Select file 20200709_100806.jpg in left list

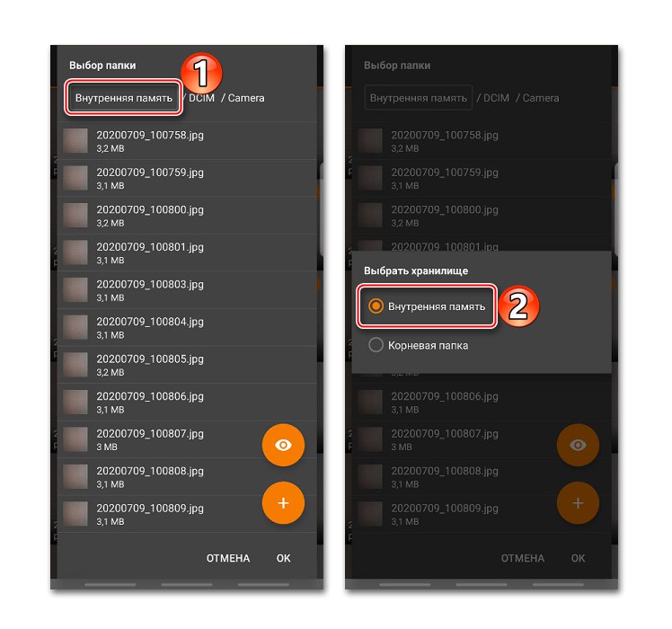[x=187, y=403]
